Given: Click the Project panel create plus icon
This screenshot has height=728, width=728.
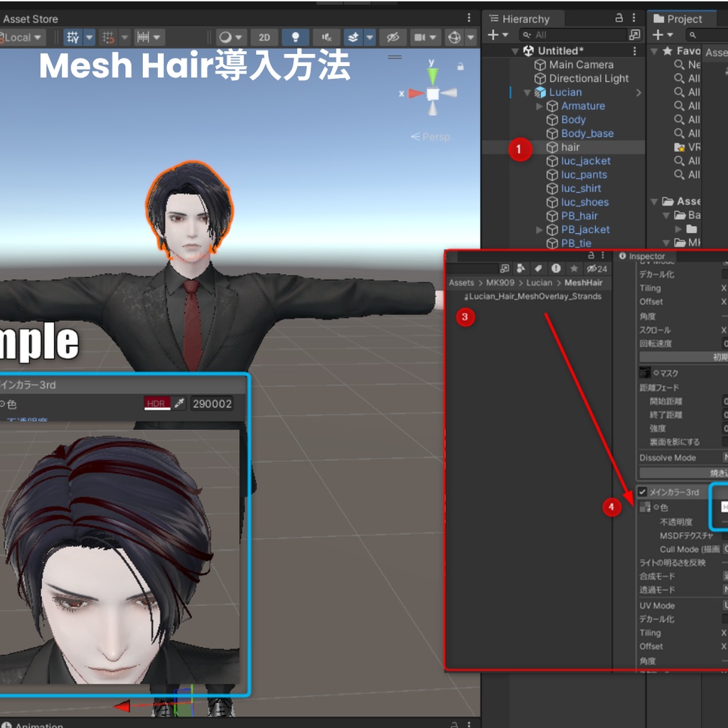Looking at the screenshot, I should pyautogui.click(x=658, y=35).
